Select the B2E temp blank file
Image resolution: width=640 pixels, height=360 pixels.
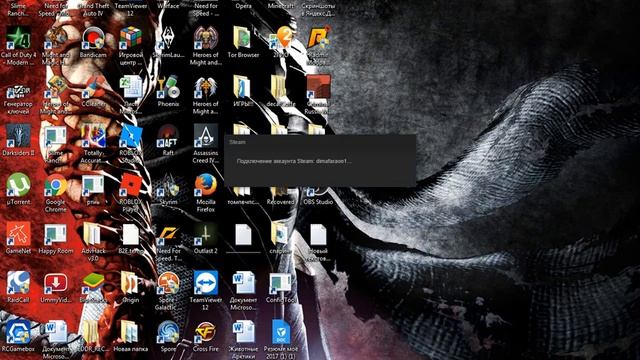(x=131, y=235)
